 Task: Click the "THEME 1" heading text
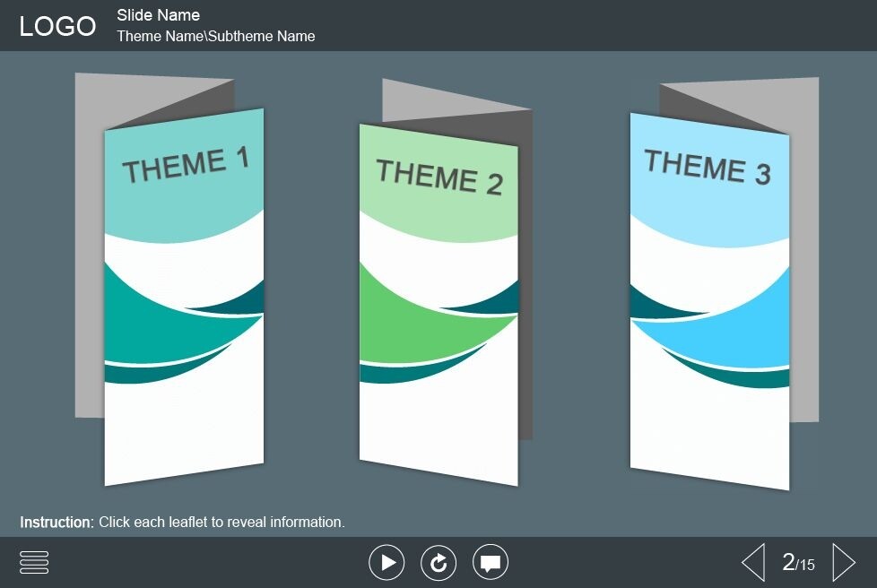186,165
